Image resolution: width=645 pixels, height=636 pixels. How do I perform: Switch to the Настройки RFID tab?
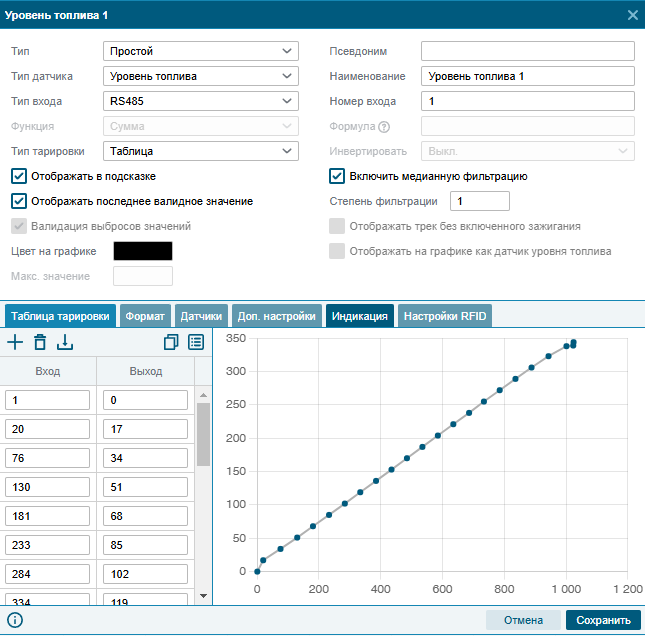(445, 316)
